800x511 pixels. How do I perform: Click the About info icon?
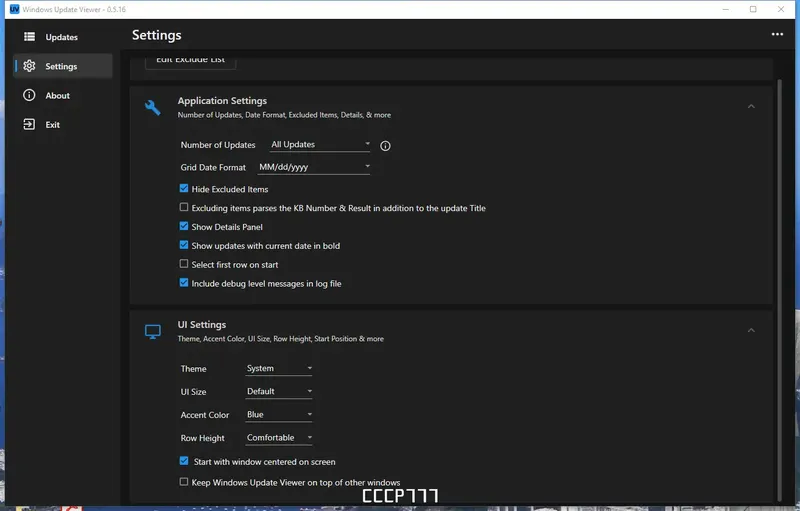pyautogui.click(x=29, y=95)
